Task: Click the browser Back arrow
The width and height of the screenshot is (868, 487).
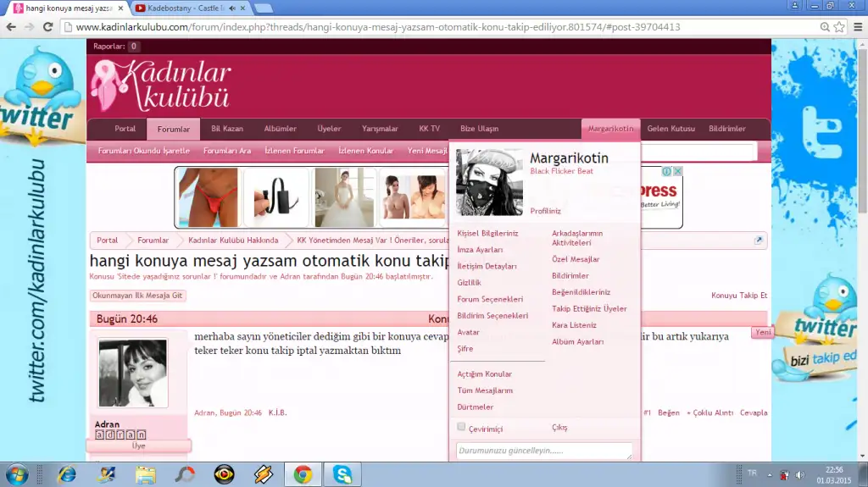Action: [x=11, y=27]
